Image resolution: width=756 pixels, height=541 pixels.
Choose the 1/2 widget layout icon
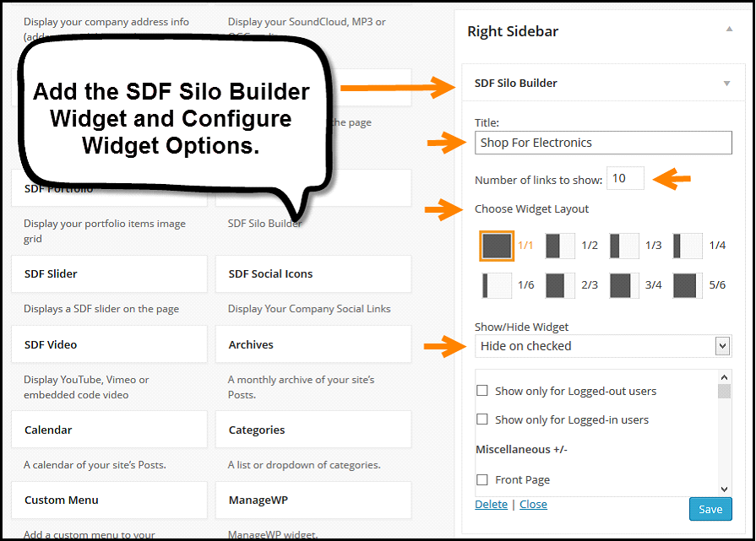pyautogui.click(x=560, y=246)
